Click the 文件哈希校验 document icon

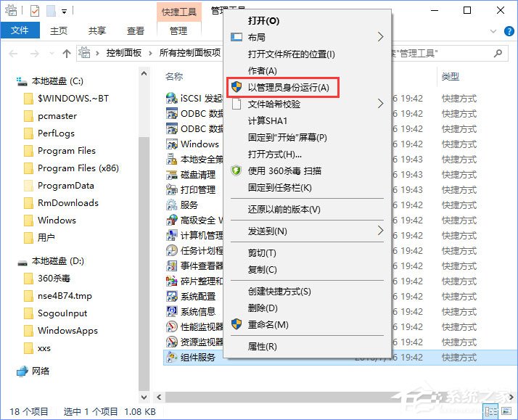[237, 104]
